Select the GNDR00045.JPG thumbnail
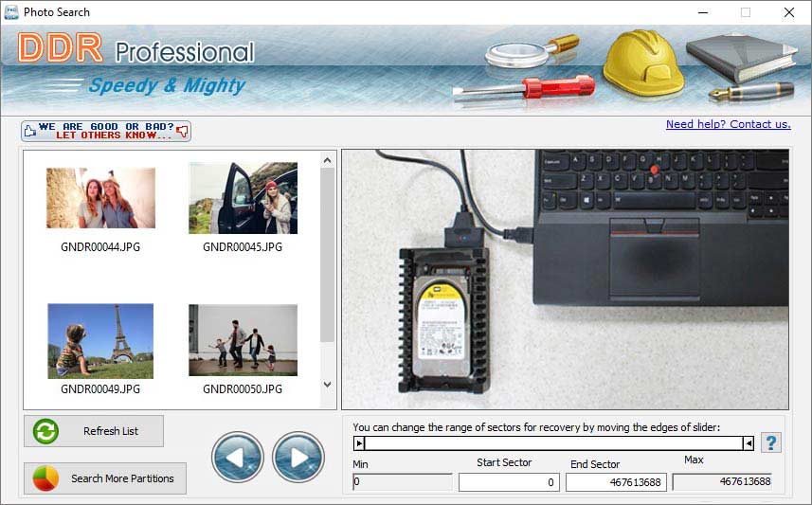This screenshot has height=505, width=812. tap(243, 198)
